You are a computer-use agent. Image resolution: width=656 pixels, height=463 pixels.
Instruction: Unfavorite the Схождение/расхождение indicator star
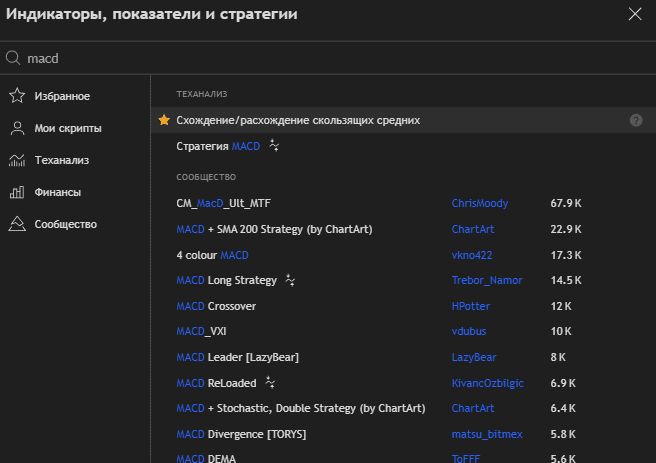click(x=164, y=120)
